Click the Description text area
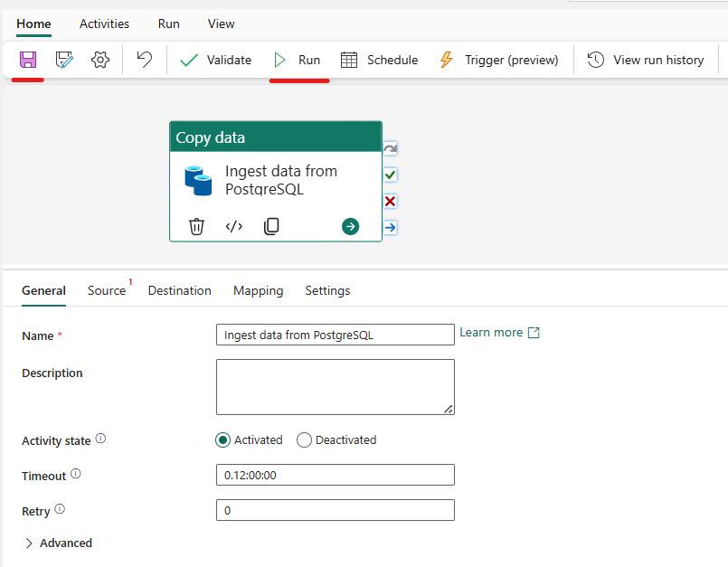The width and height of the screenshot is (728, 567). click(336, 387)
